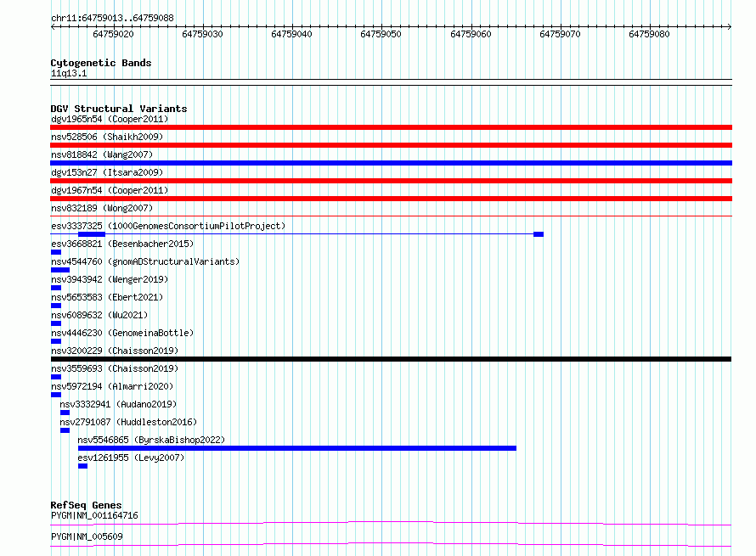Click the blue marker under nsv3559693
This screenshot has width=756, height=556.
point(56,377)
